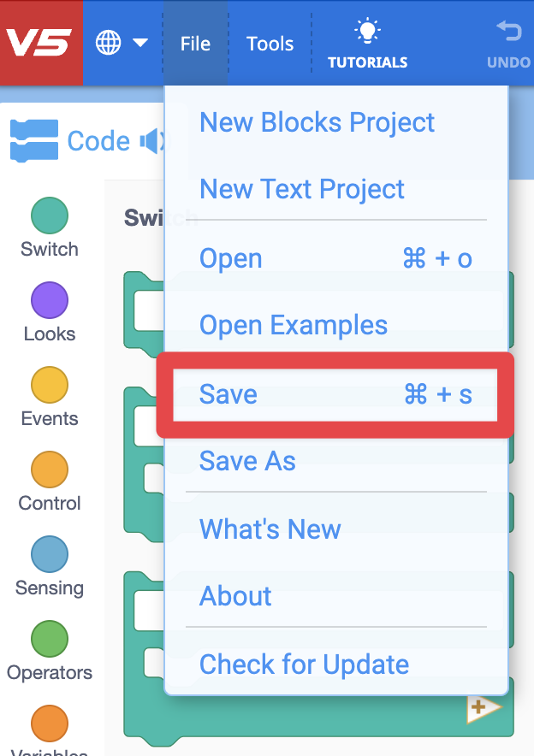Select New Blocks Project
Image resolution: width=534 pixels, height=756 pixels.
[x=317, y=122]
